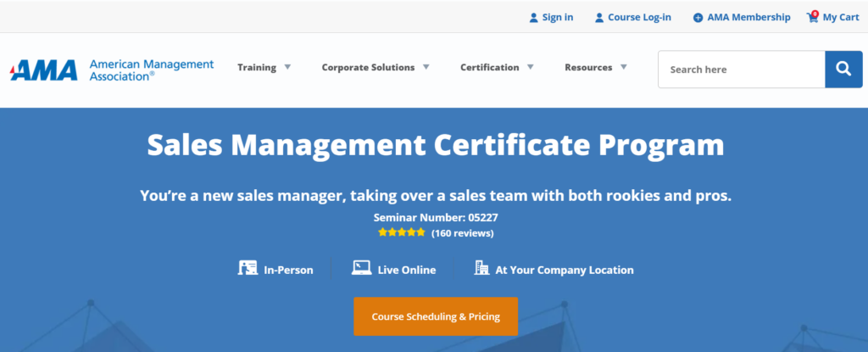The width and height of the screenshot is (868, 352).
Task: Click the AMA logo
Action: [x=44, y=70]
